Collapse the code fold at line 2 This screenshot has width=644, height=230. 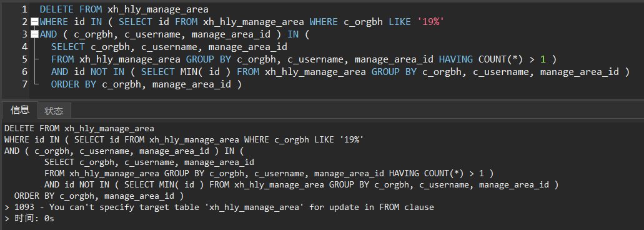[34, 22]
